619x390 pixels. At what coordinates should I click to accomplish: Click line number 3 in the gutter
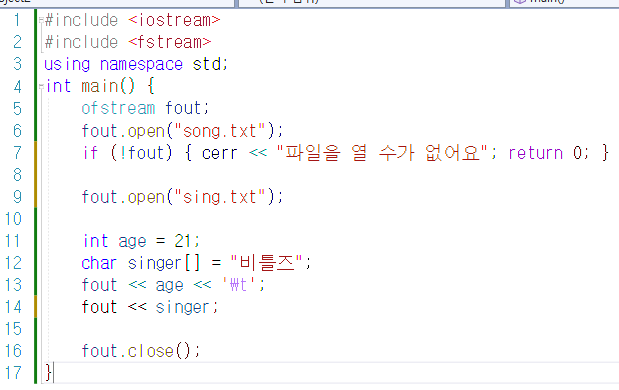17,64
